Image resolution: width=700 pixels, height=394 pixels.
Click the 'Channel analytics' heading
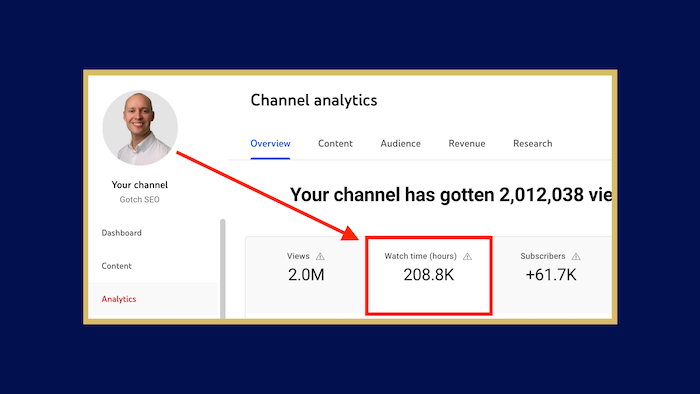pyautogui.click(x=314, y=100)
